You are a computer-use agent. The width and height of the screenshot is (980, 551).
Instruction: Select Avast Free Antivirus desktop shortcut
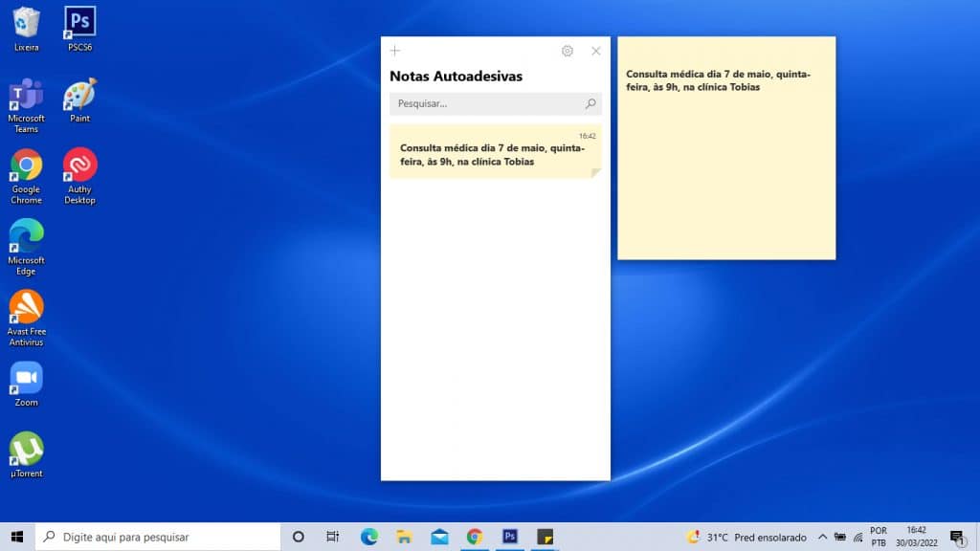click(x=26, y=319)
